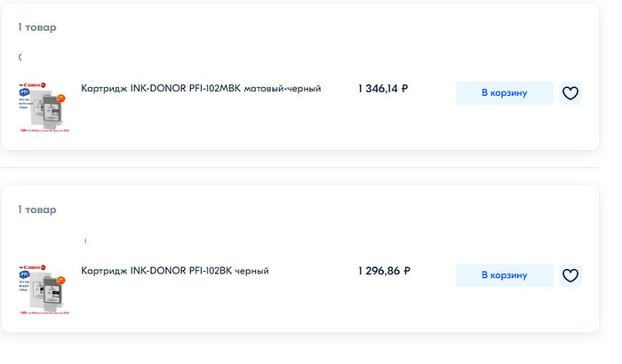Open the Картридж INK-DONOR PFI-102BK черный link
Screen dimensions: 622x364
click(x=175, y=271)
